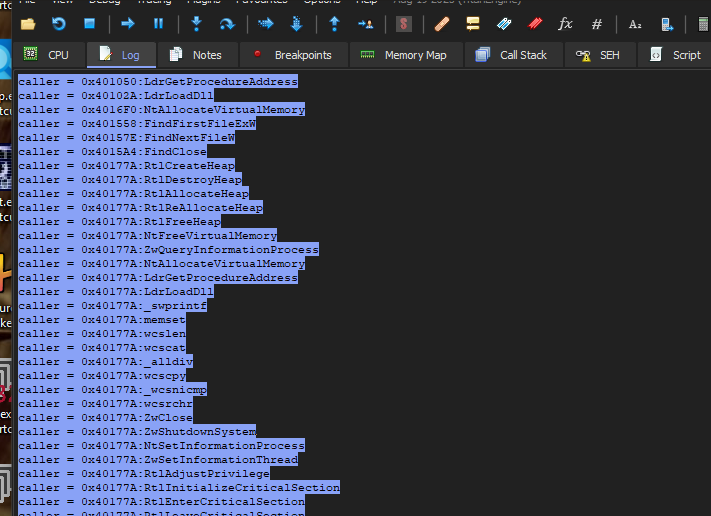The image size is (711, 516).
Task: Click the RtlAllocateHeap log line
Action: (133, 194)
